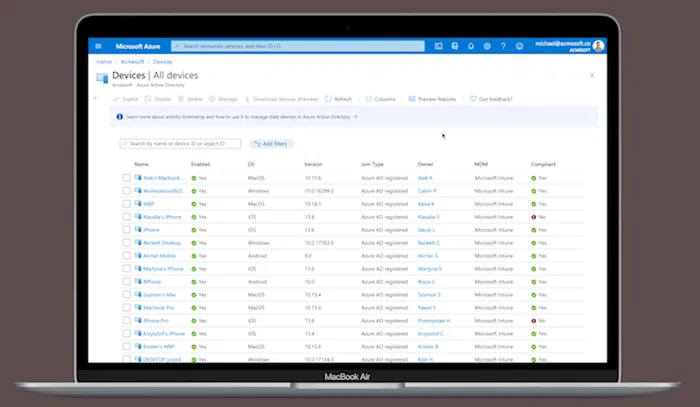The width and height of the screenshot is (700, 407).
Task: Click Devices in the breadcrumb
Action: click(x=162, y=62)
